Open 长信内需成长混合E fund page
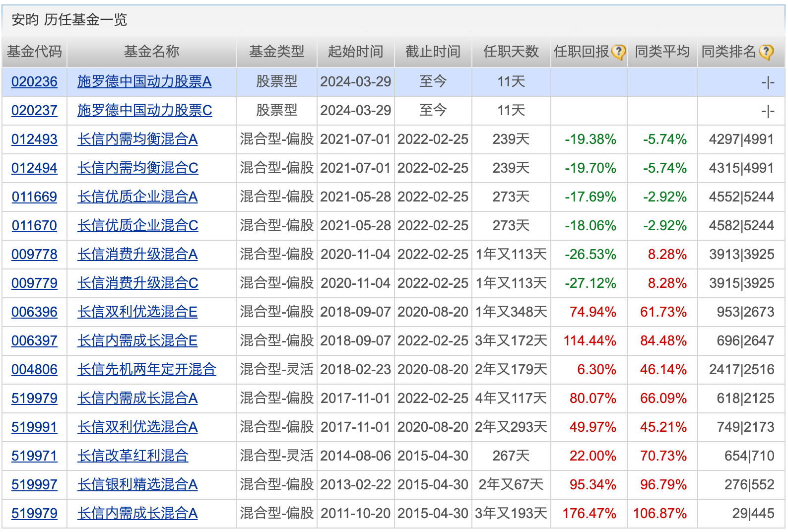Viewport: 788px width, 532px height. click(137, 341)
